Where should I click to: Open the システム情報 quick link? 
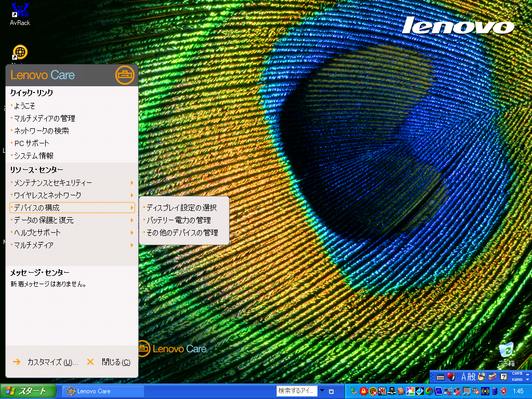point(34,156)
